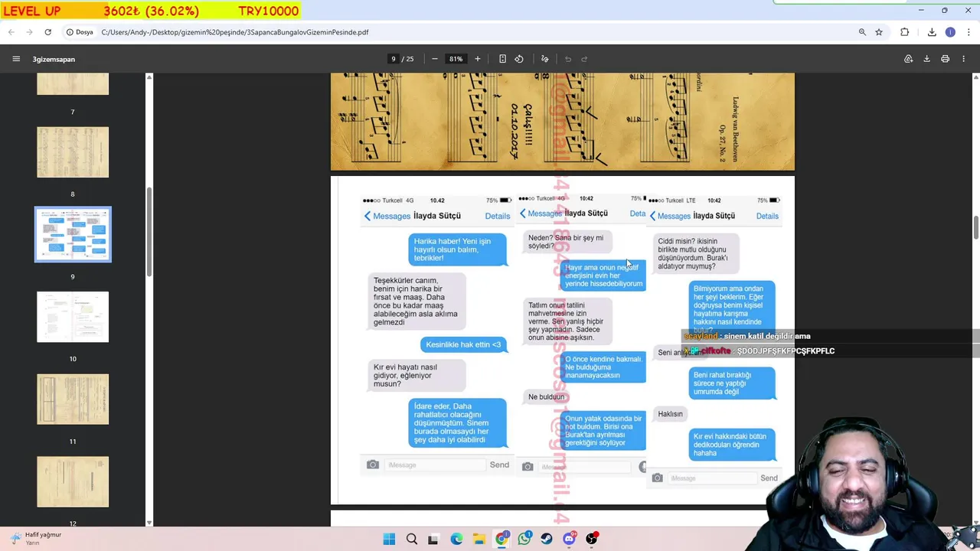Click 'Tatlım onun tatilini mahvetmesine' bubble
Screen dimensions: 980x551
(x=567, y=321)
